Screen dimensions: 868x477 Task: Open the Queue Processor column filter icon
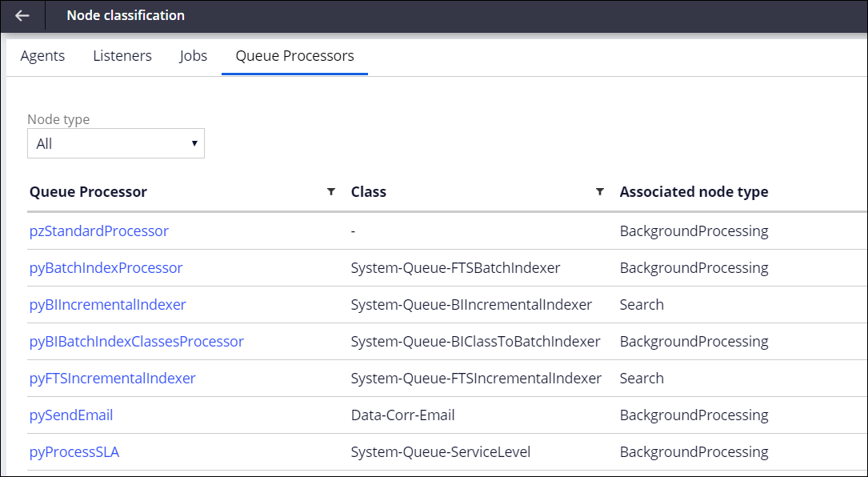(331, 192)
